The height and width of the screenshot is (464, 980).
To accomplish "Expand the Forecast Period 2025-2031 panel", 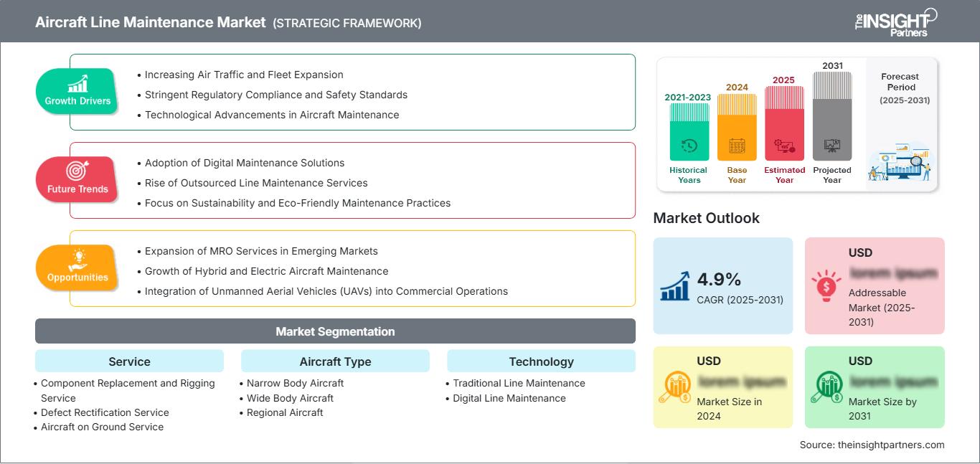I will (x=900, y=122).
